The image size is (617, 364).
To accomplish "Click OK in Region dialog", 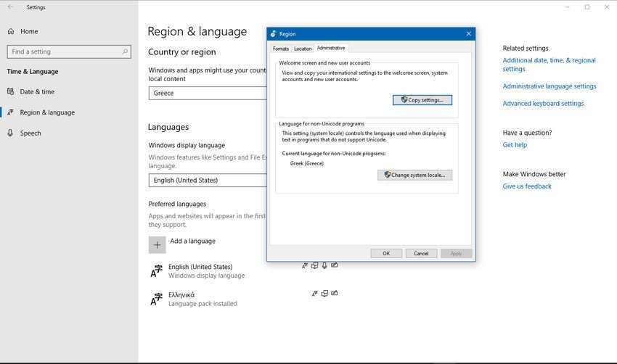I will pos(386,254).
